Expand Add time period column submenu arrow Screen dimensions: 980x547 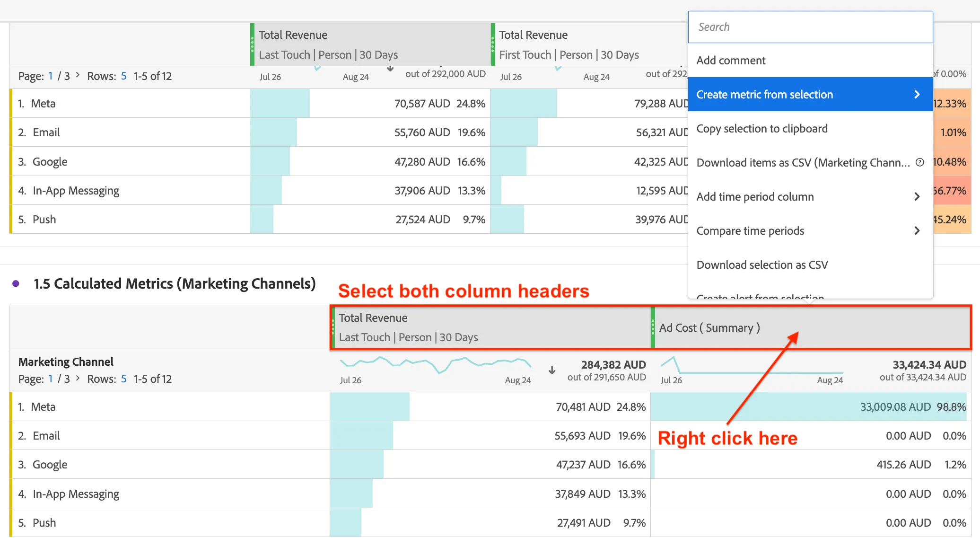[x=917, y=196]
